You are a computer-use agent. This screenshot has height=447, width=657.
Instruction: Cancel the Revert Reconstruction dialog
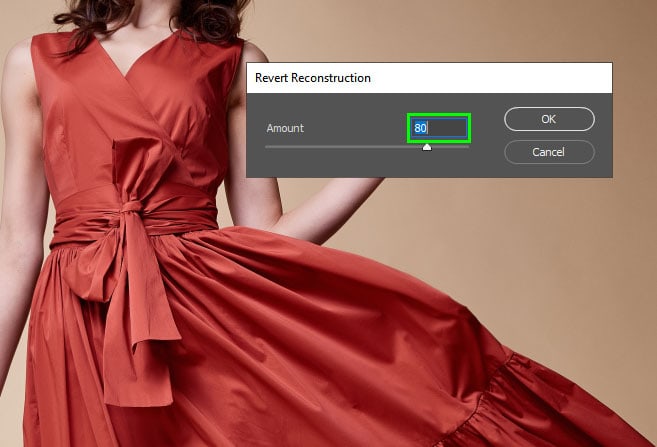pyautogui.click(x=549, y=152)
